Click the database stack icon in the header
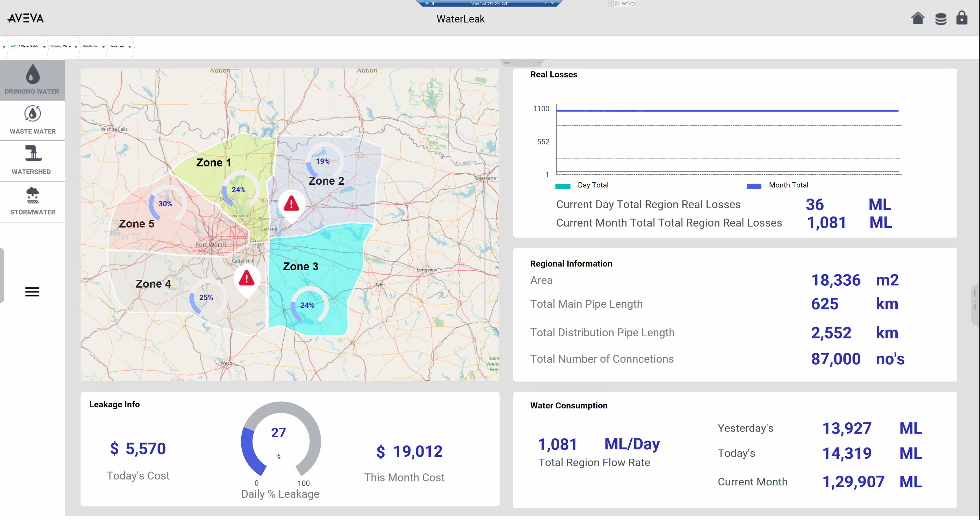Viewport: 980px width, 520px height. click(940, 19)
